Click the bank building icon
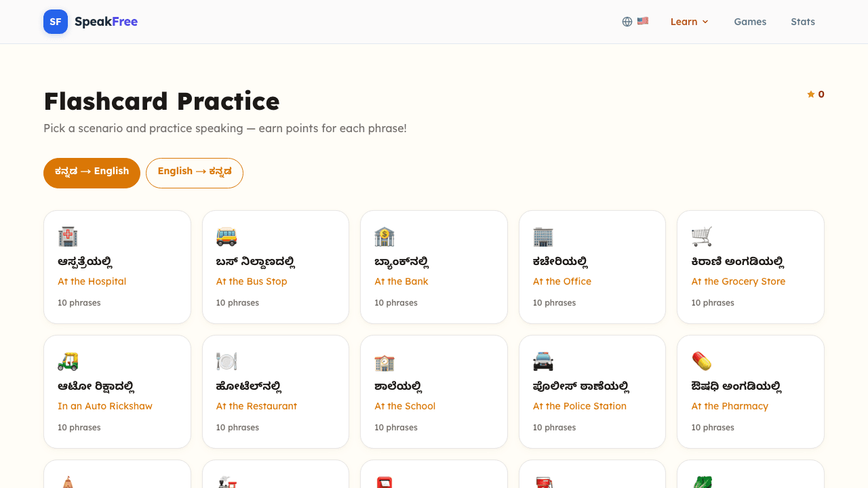Image resolution: width=868 pixels, height=488 pixels. coord(385,237)
